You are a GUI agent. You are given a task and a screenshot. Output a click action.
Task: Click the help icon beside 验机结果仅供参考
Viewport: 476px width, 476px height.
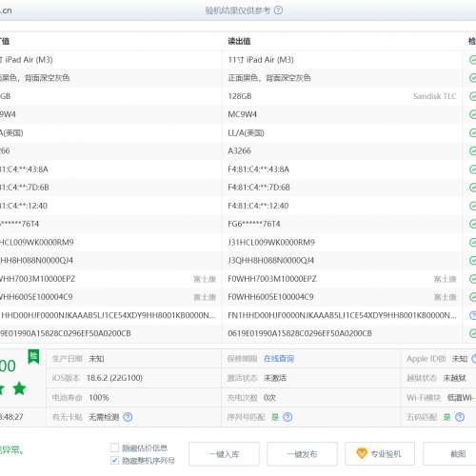(x=278, y=10)
